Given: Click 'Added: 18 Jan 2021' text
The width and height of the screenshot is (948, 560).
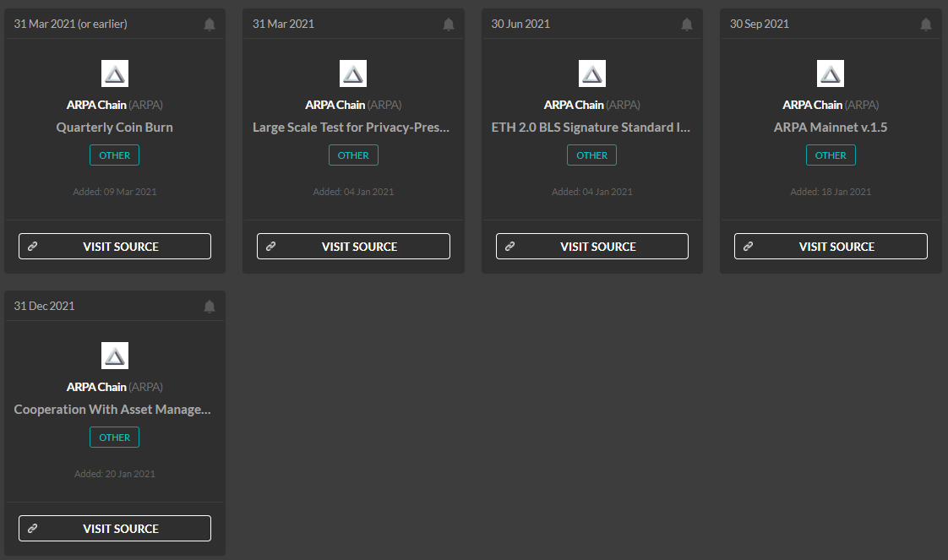Looking at the screenshot, I should click(x=831, y=192).
